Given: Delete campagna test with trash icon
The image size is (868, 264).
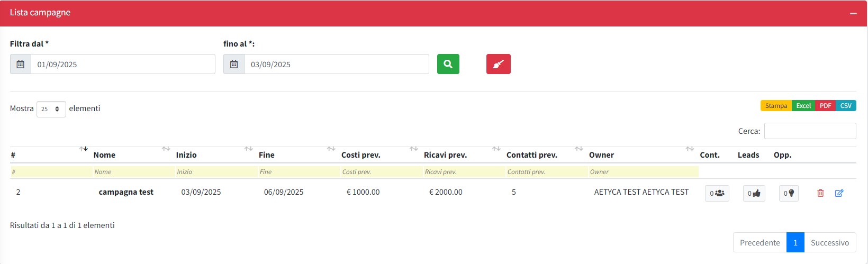Looking at the screenshot, I should coord(820,193).
